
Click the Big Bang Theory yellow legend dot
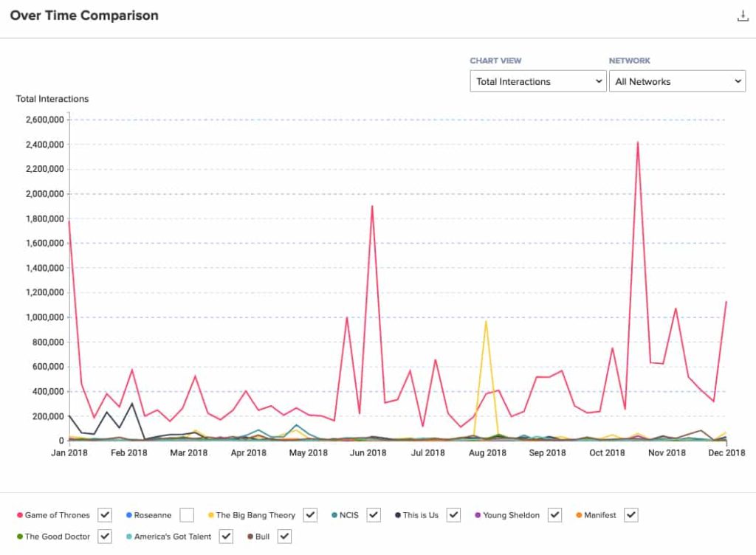point(210,515)
